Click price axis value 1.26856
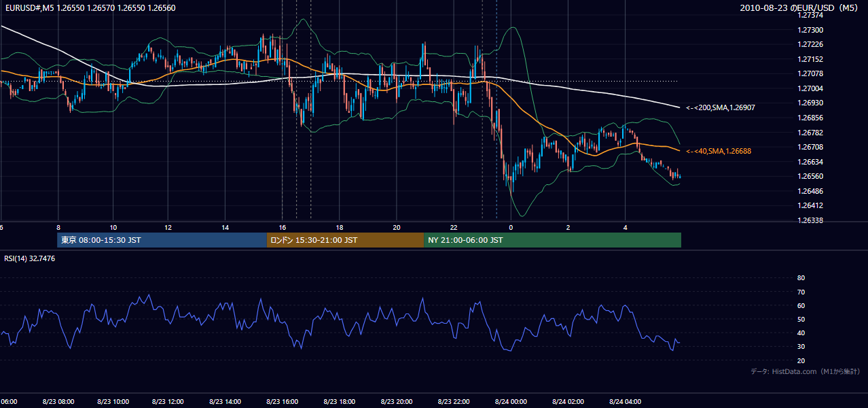Viewport: 868px width, 408px height. 811,118
